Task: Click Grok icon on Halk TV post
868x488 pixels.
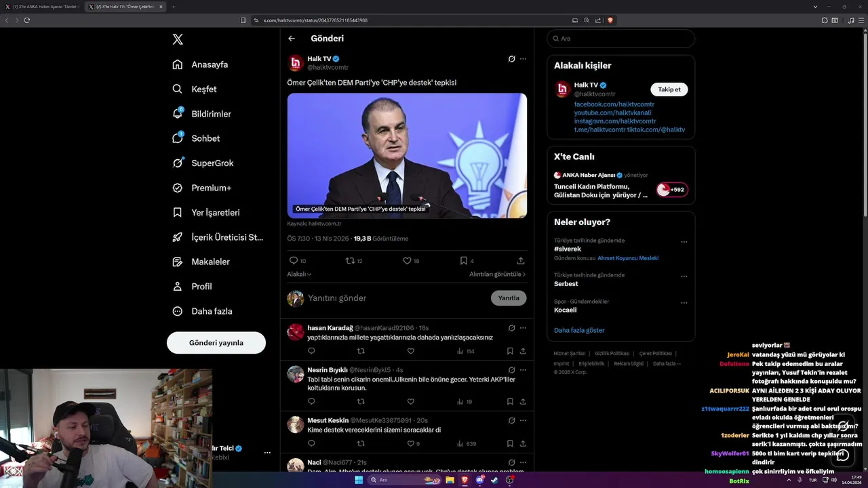Action: point(512,59)
